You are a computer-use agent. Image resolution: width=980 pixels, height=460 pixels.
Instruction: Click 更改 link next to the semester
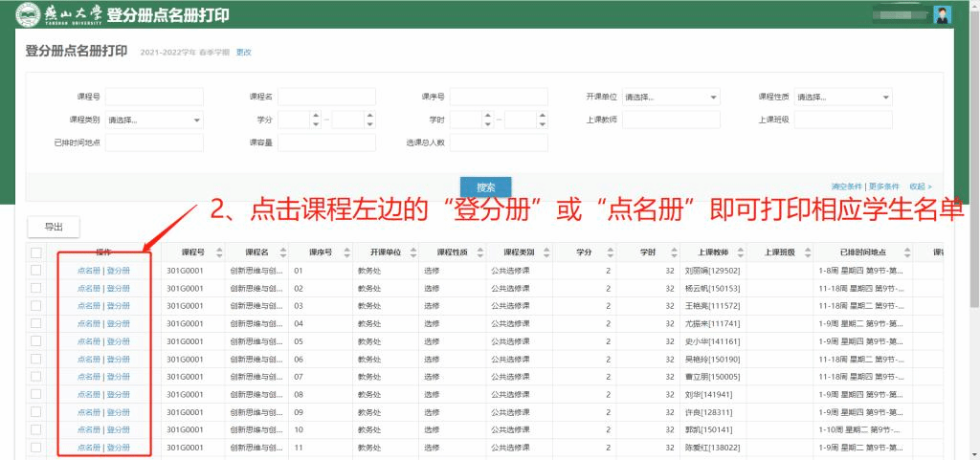tap(244, 52)
